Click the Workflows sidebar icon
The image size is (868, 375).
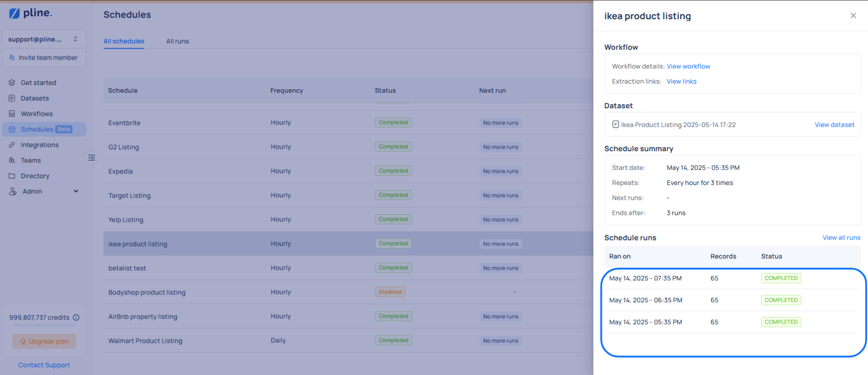pos(12,114)
